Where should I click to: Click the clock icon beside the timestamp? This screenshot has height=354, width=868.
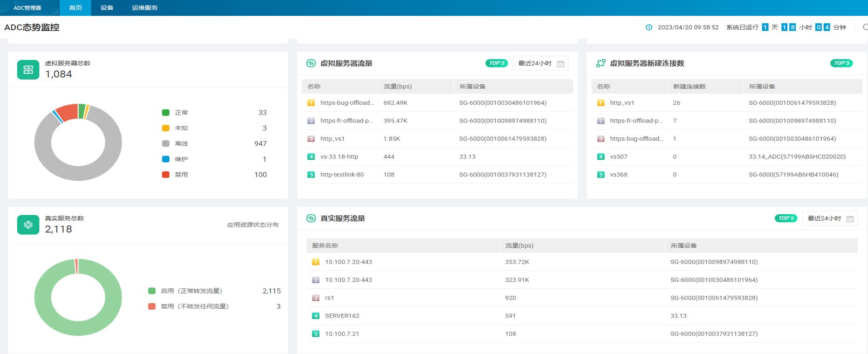click(649, 27)
